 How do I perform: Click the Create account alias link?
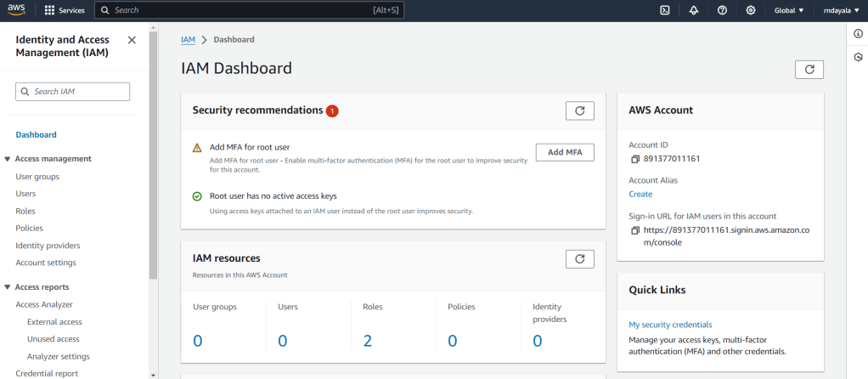[640, 194]
